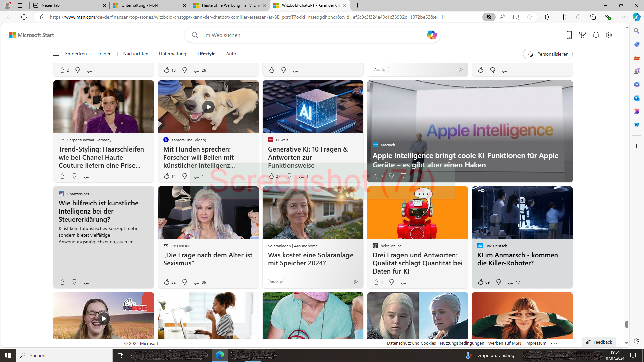Click the notifications bell icon

pyautogui.click(x=596, y=35)
